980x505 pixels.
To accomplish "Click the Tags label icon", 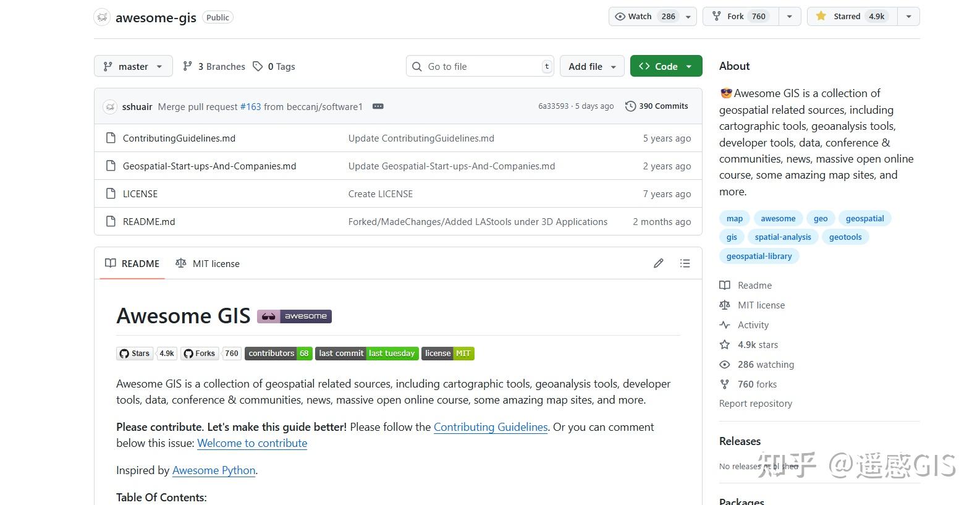I will click(258, 67).
